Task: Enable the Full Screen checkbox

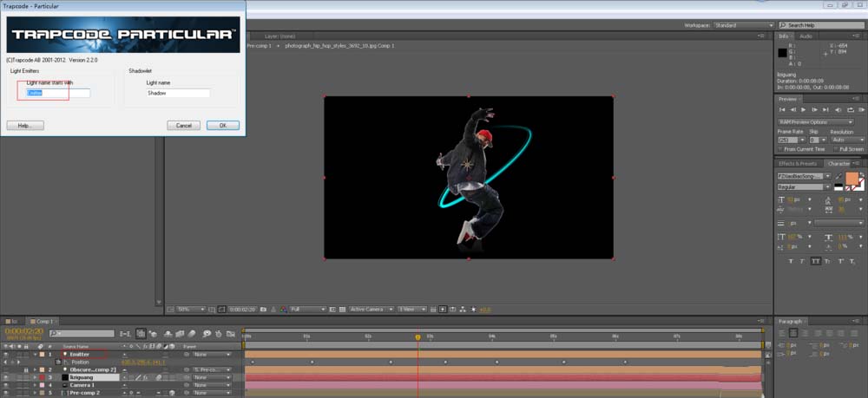Action: (835, 149)
